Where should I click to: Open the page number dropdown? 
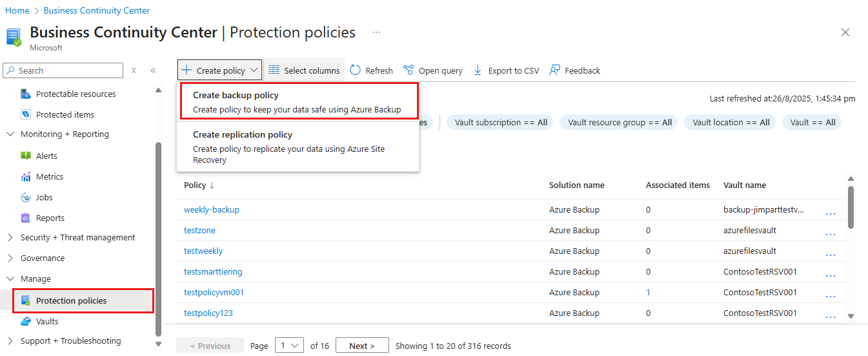point(288,346)
